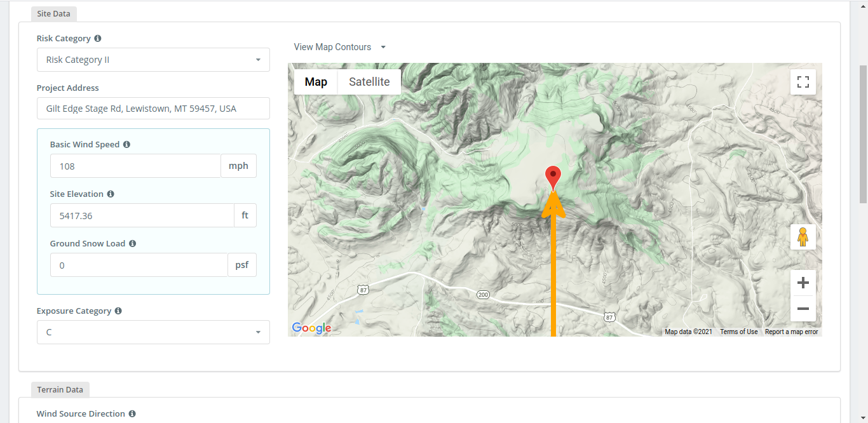Open the Site Elevation info tooltip
Viewport: 868px width, 423px height.
[111, 194]
